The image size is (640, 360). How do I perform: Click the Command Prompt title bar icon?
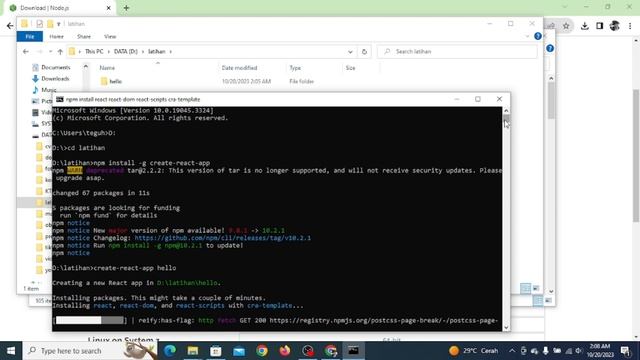[x=60, y=99]
